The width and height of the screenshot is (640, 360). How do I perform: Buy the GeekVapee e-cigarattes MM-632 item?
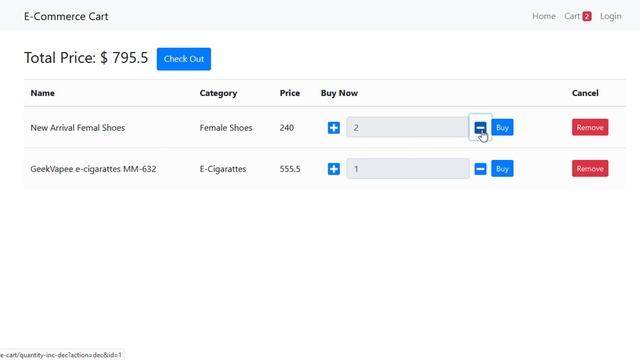pyautogui.click(x=502, y=169)
